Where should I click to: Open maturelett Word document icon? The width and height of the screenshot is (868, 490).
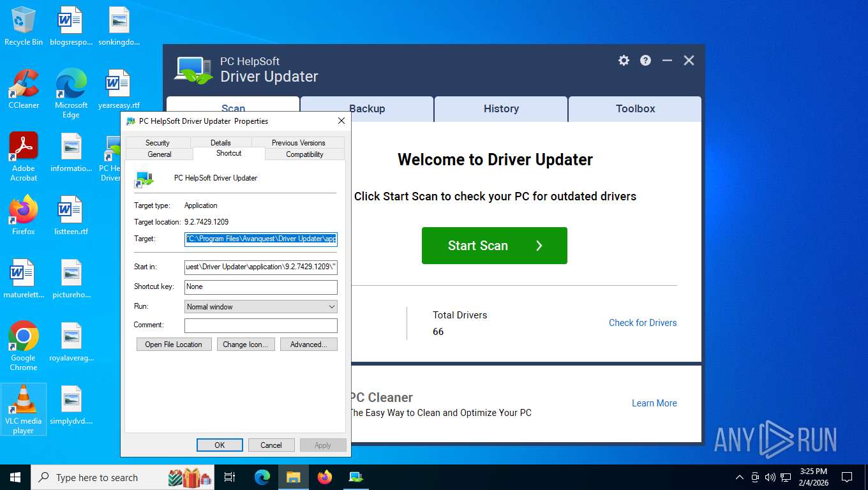pyautogui.click(x=24, y=279)
